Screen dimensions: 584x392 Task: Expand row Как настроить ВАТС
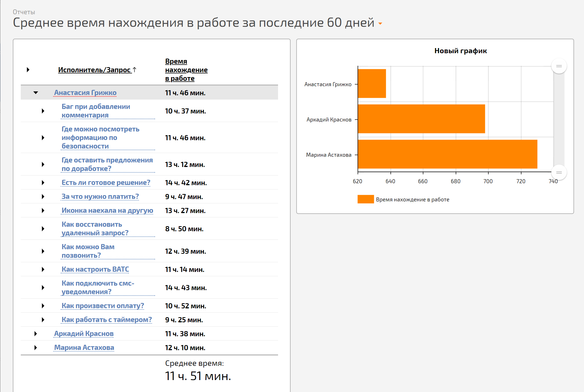pyautogui.click(x=43, y=269)
